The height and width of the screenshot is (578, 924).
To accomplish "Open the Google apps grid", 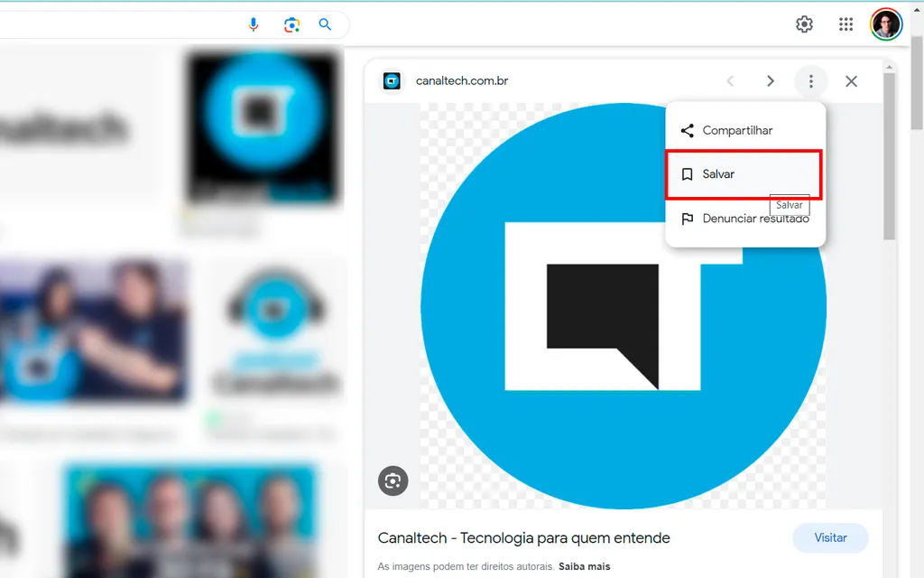I will 845,24.
